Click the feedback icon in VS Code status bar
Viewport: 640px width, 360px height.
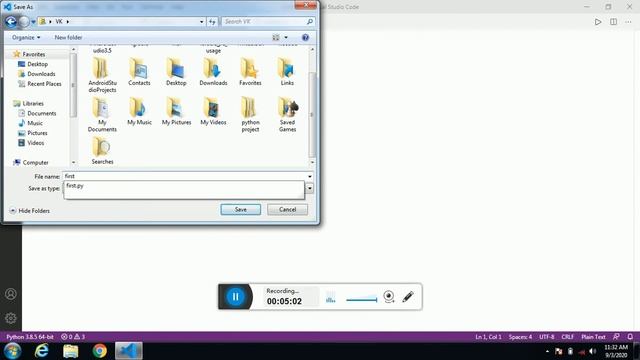(616, 337)
